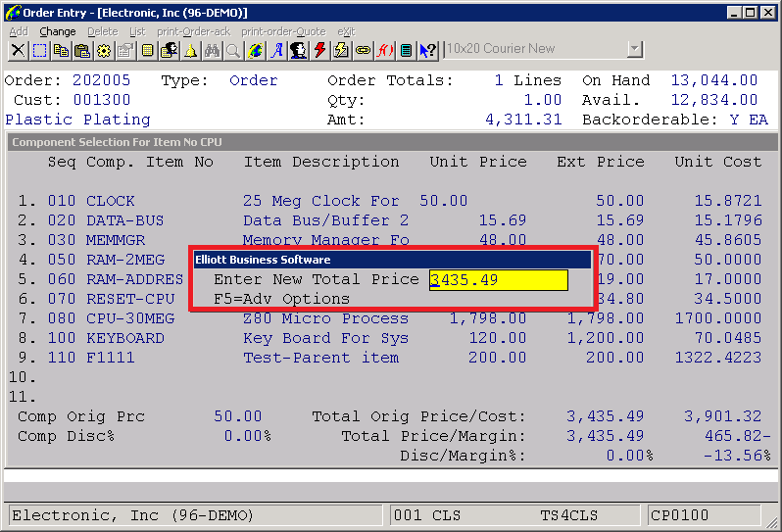This screenshot has width=782, height=532.
Task: Click the Elliott Business Software dialog title
Action: 263,260
